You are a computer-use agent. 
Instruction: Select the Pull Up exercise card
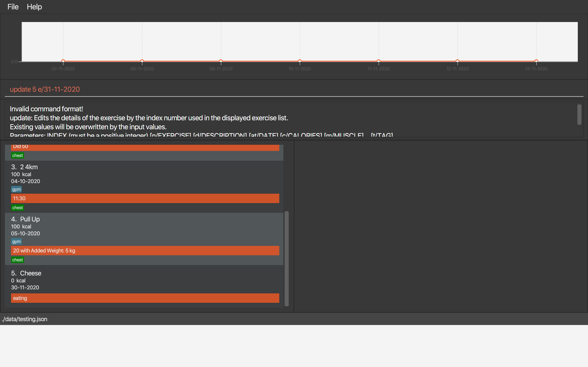pyautogui.click(x=30, y=219)
